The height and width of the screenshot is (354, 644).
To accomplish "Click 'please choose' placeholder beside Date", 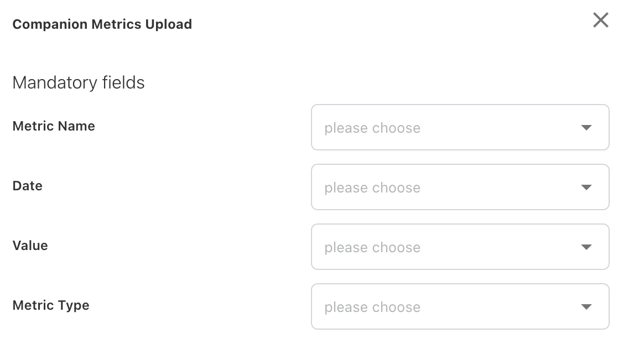I will [372, 188].
